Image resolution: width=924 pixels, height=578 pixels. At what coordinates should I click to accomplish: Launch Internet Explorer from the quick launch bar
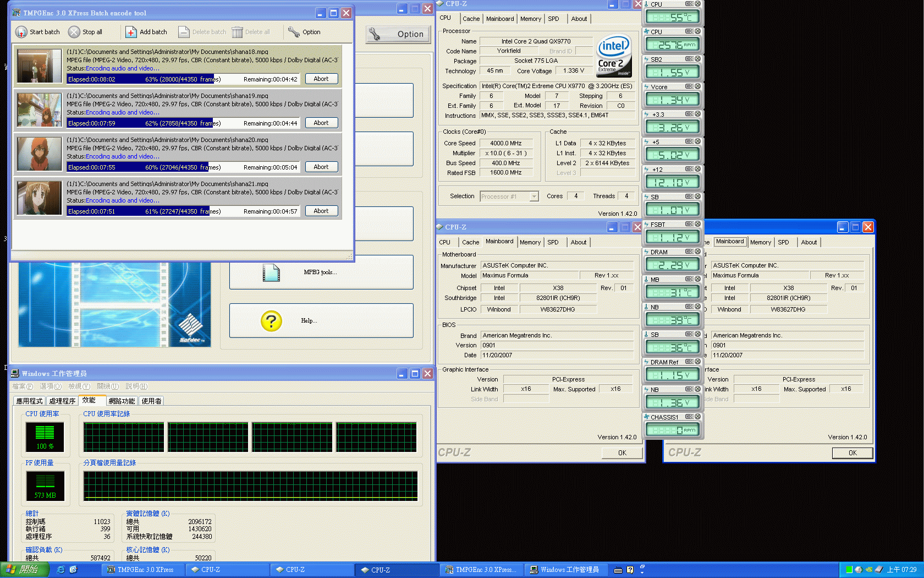click(x=61, y=570)
